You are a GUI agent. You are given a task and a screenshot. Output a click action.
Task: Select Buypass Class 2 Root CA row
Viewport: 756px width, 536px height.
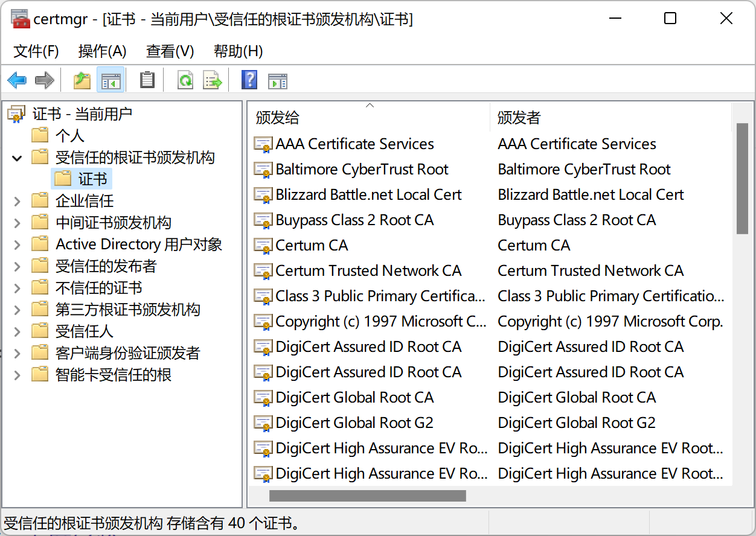490,220
